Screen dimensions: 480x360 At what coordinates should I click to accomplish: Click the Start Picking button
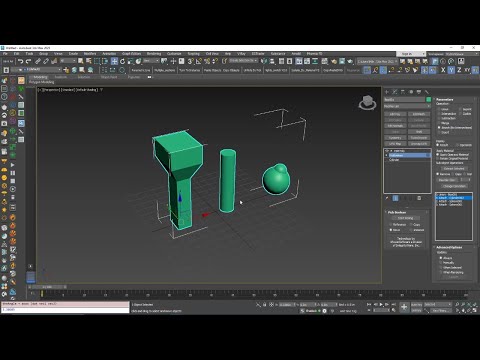pos(406,218)
